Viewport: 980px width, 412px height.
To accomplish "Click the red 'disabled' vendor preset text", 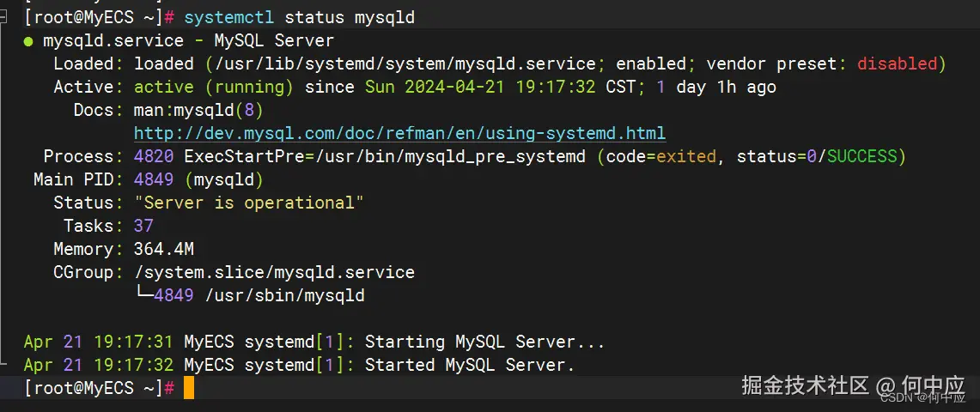I will click(x=897, y=64).
